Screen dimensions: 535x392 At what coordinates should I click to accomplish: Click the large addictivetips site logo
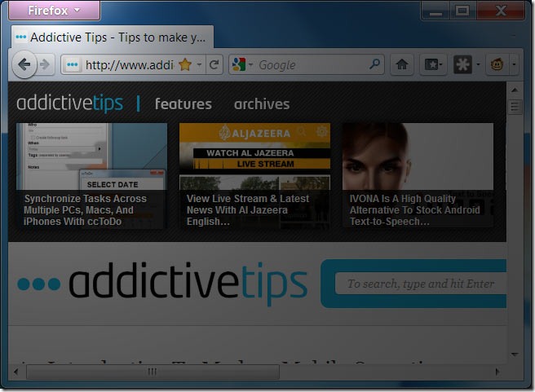pyautogui.click(x=162, y=284)
